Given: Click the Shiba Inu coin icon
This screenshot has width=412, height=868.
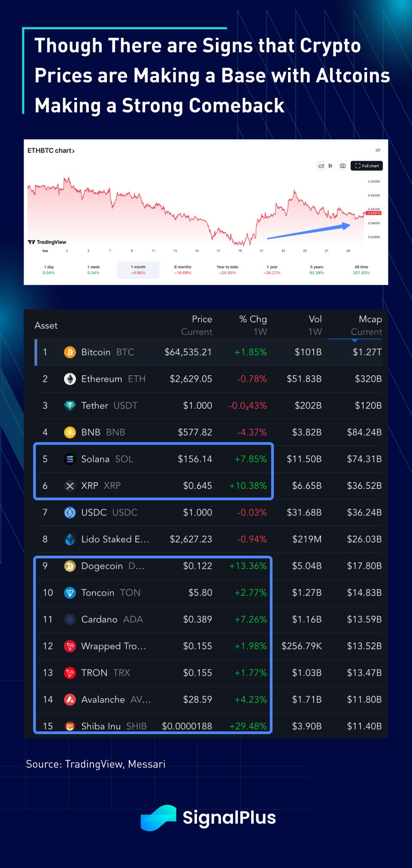Looking at the screenshot, I should coord(70,726).
